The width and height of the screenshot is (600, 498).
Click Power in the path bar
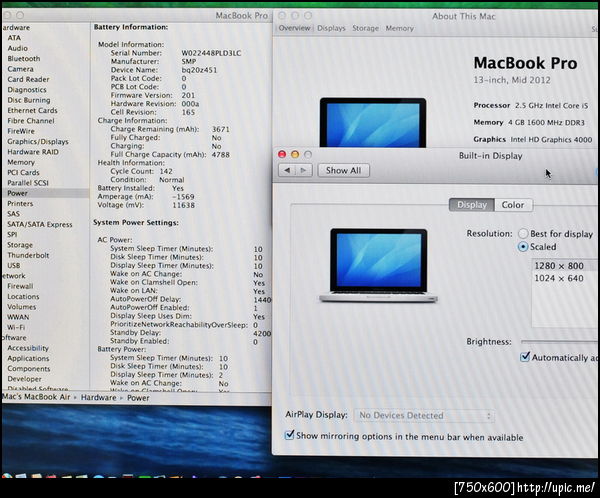138,398
